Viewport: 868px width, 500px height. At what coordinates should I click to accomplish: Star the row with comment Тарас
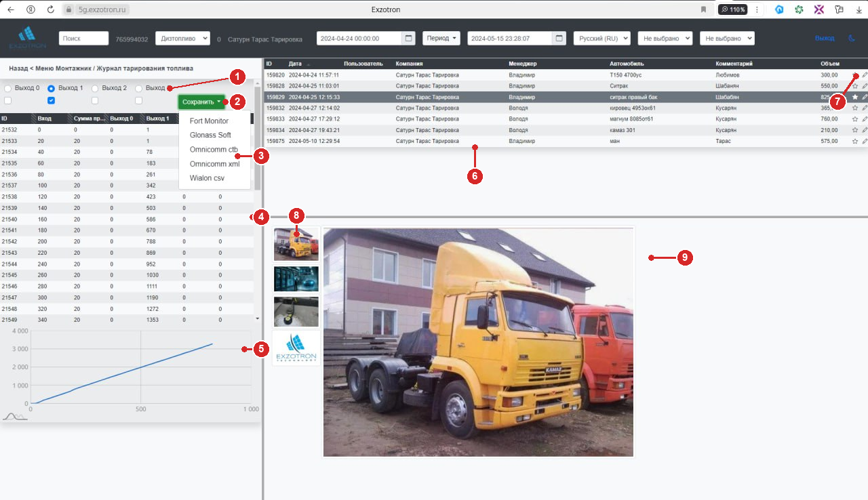855,141
